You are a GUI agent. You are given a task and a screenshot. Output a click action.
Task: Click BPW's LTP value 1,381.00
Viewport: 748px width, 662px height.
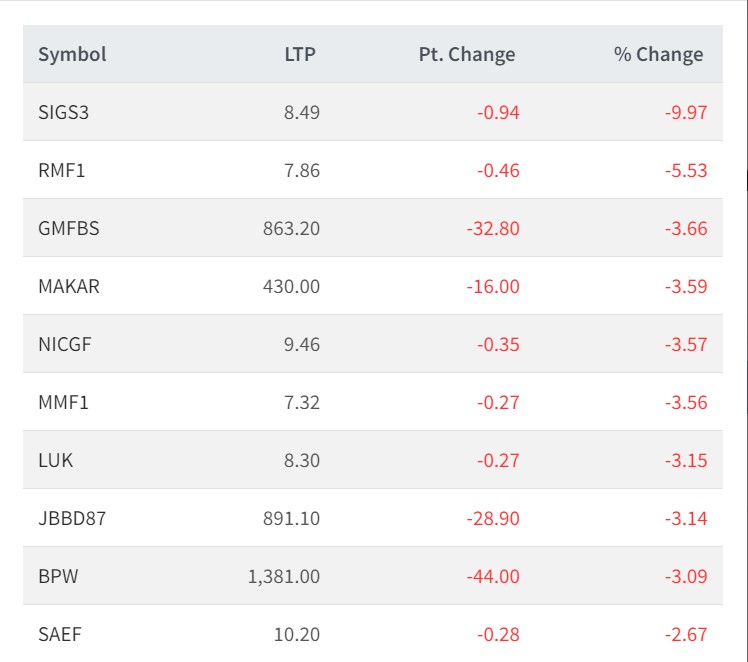coord(284,576)
